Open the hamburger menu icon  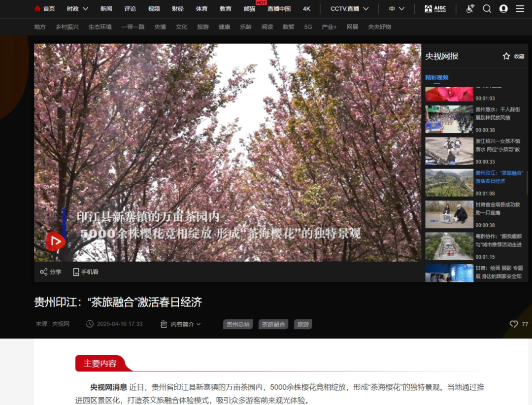pyautogui.click(x=520, y=9)
